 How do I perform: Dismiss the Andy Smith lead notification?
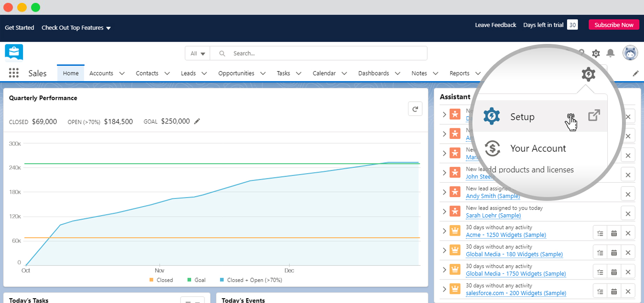pos(628,194)
